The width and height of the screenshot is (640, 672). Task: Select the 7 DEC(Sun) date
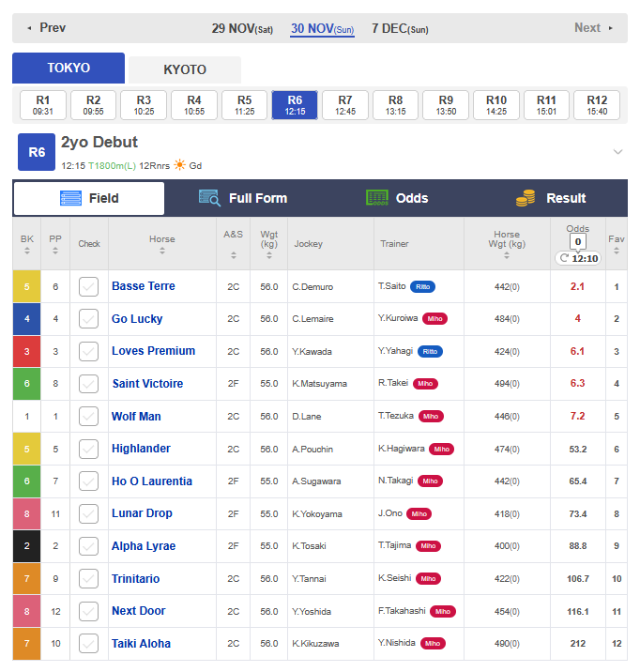pos(400,29)
